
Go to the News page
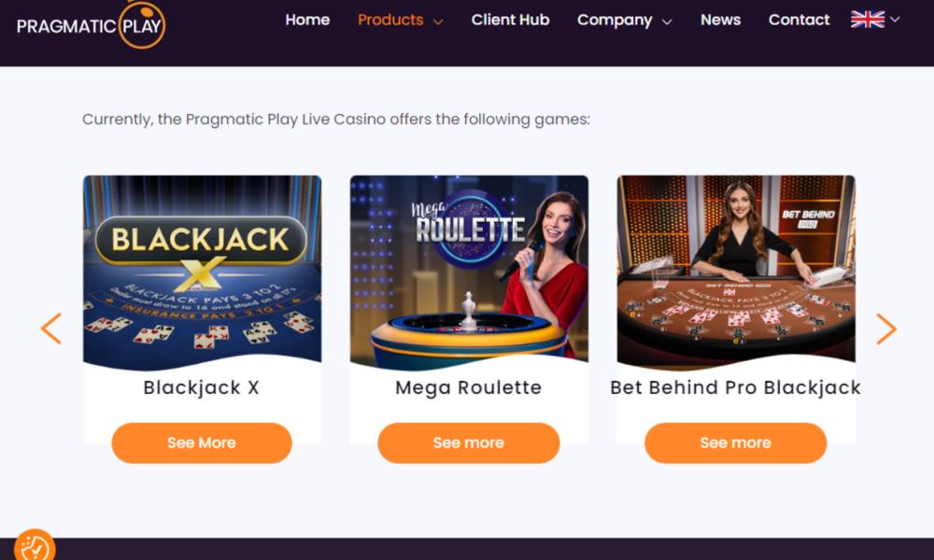coord(720,20)
